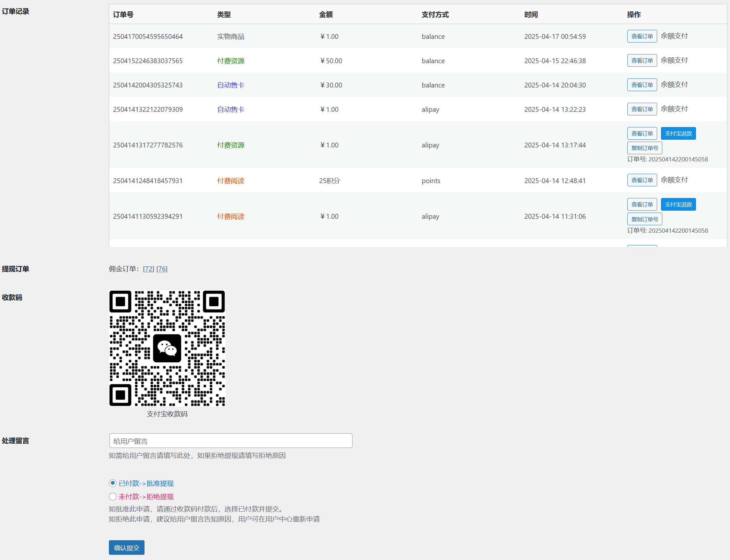The height and width of the screenshot is (560, 730).
Task: View order 2504141248418457931
Action: 642,180
